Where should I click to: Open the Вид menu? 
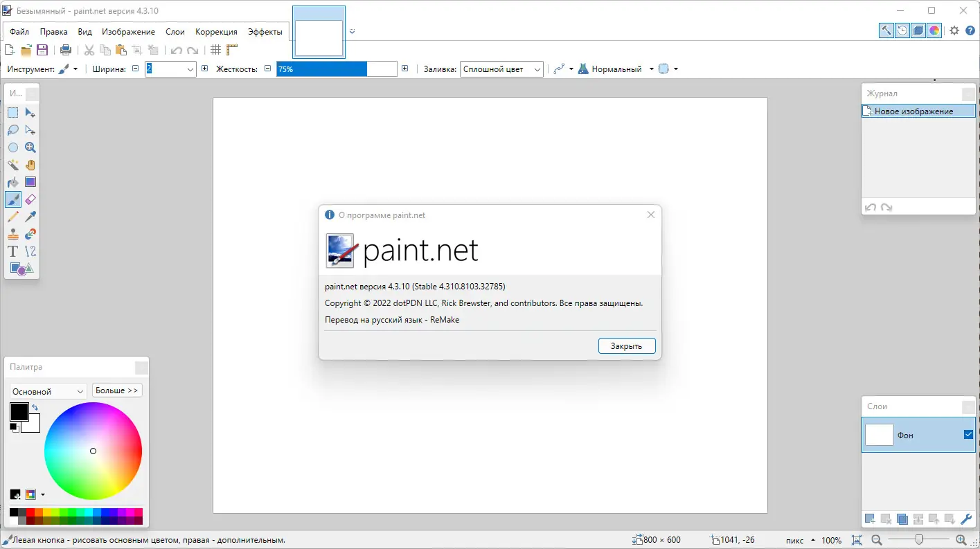[x=84, y=32]
